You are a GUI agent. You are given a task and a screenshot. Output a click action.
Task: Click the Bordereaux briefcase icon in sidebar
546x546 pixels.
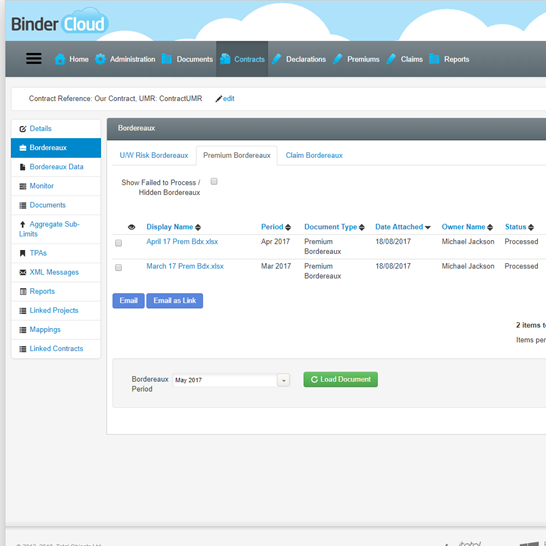[x=23, y=148]
